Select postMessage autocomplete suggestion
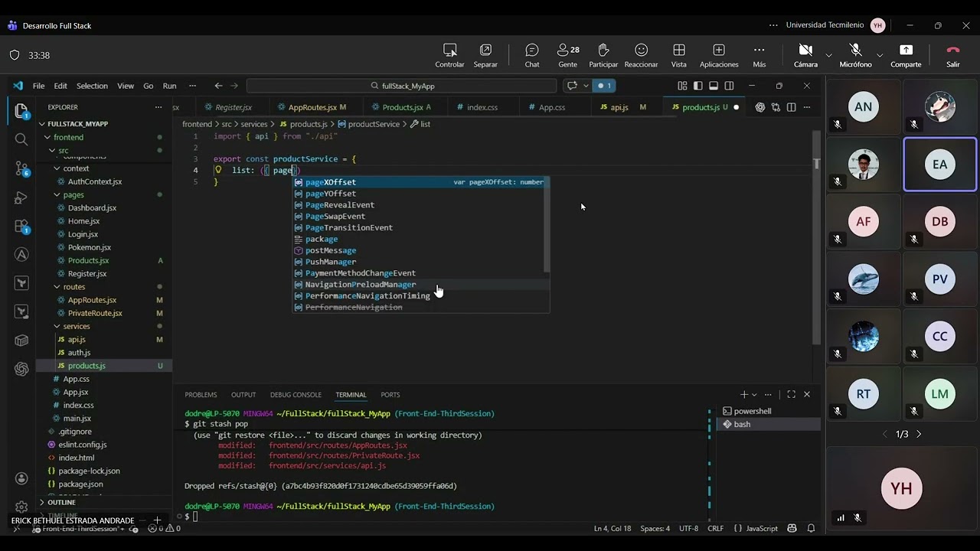The width and height of the screenshot is (980, 551). pyautogui.click(x=420, y=250)
